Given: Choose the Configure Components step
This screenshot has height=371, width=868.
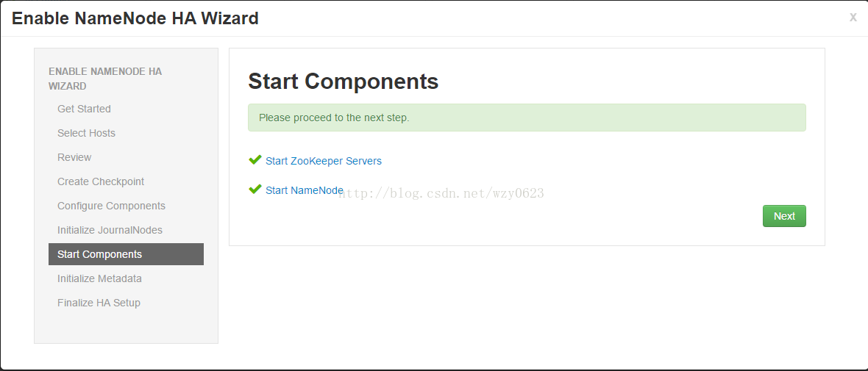Looking at the screenshot, I should click(111, 206).
